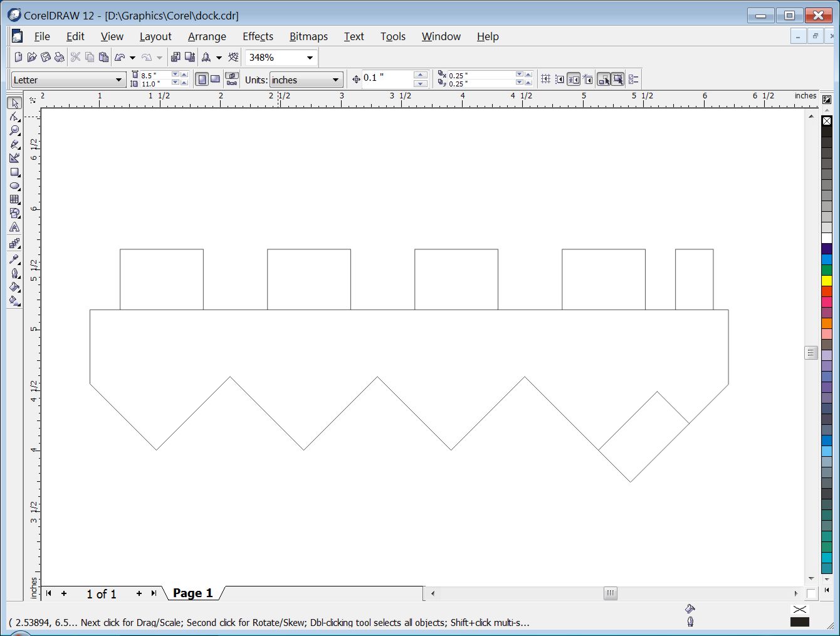840x636 pixels.
Task: Pick the Graph Paper tool
Action: (14, 200)
